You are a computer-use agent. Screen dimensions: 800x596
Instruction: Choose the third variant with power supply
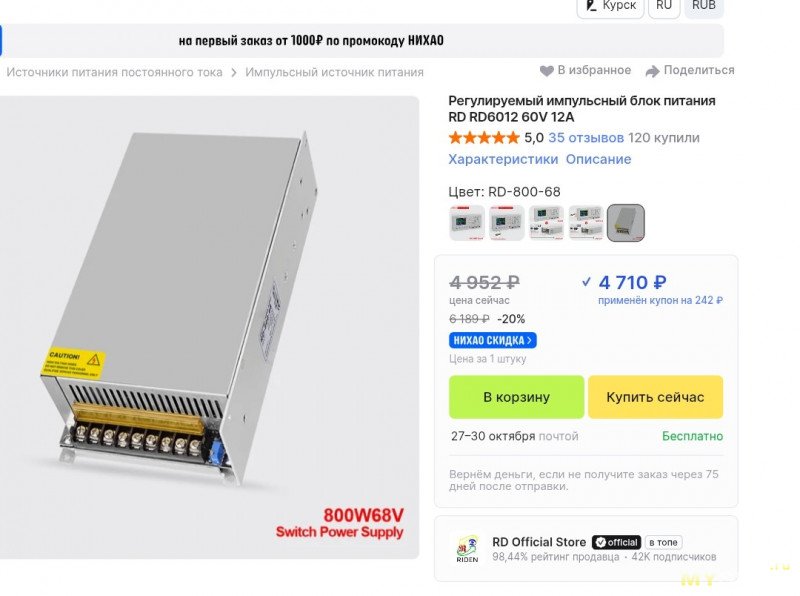coord(546,222)
